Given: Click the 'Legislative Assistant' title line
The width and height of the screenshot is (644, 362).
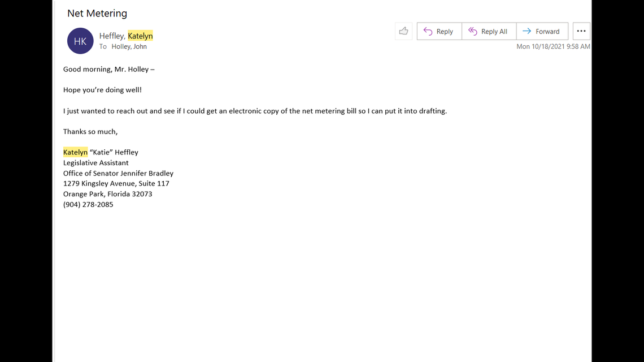Looking at the screenshot, I should [x=96, y=163].
